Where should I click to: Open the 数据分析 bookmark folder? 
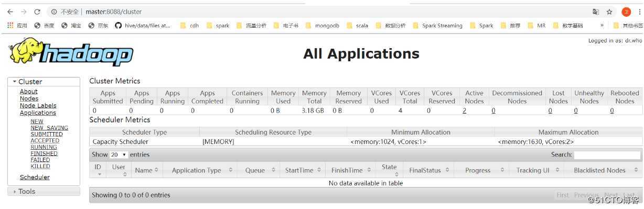391,25
